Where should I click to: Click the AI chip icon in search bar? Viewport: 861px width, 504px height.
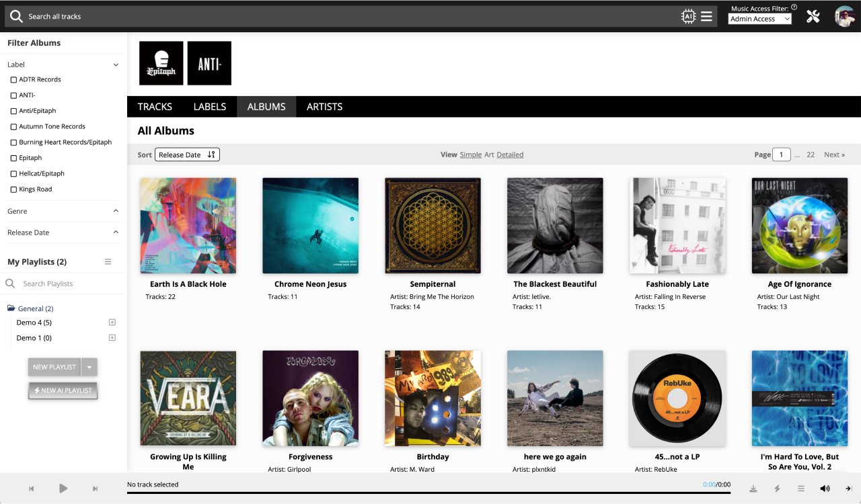click(x=688, y=16)
